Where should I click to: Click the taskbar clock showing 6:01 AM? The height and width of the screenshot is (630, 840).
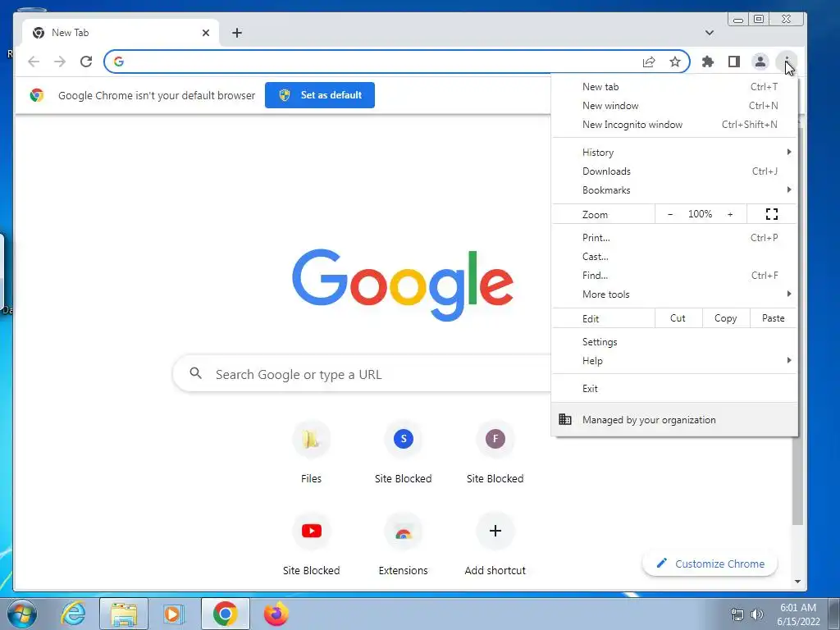pyautogui.click(x=798, y=614)
